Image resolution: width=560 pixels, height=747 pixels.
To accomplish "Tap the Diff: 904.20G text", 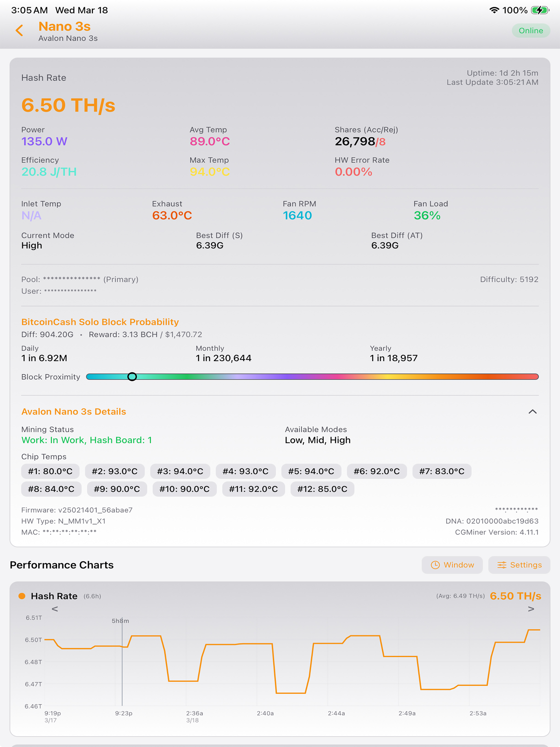I will [47, 334].
